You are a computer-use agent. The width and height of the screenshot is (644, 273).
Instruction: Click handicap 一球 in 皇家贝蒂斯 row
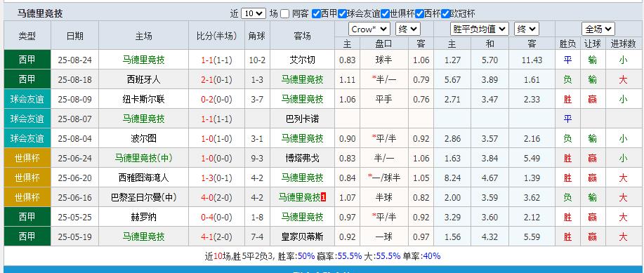click(383, 237)
